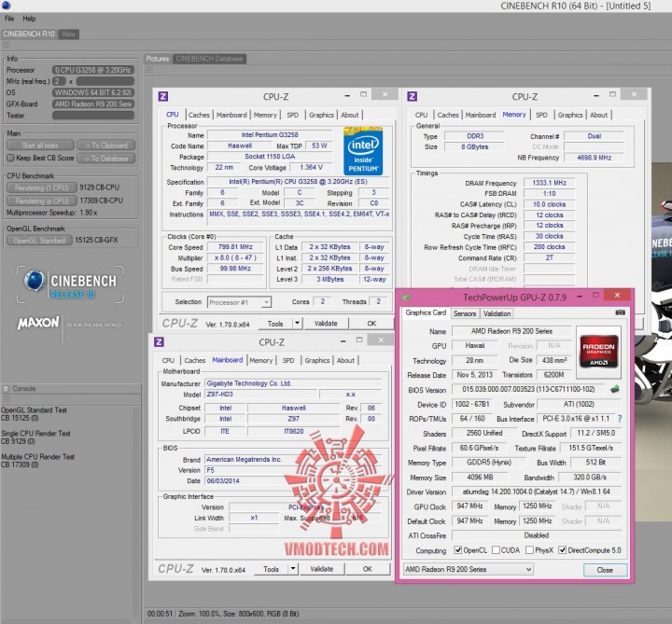Open Graphics tab in CPU-Z Mainboard window

[317, 360]
